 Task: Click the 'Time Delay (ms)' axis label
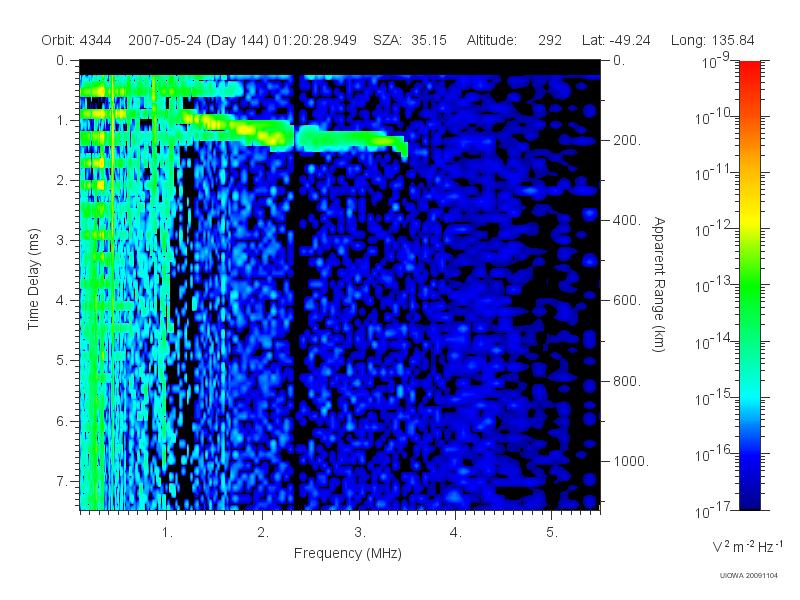[33, 279]
